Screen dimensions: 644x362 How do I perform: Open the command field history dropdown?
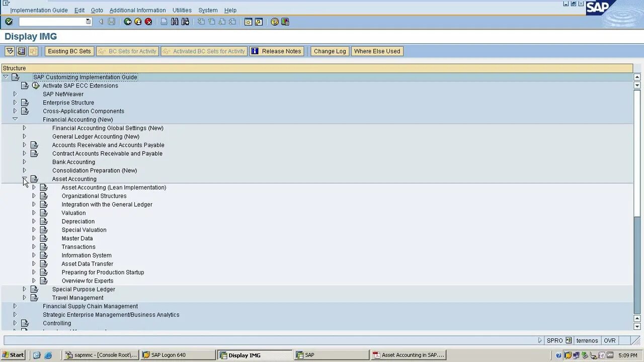coord(88,22)
